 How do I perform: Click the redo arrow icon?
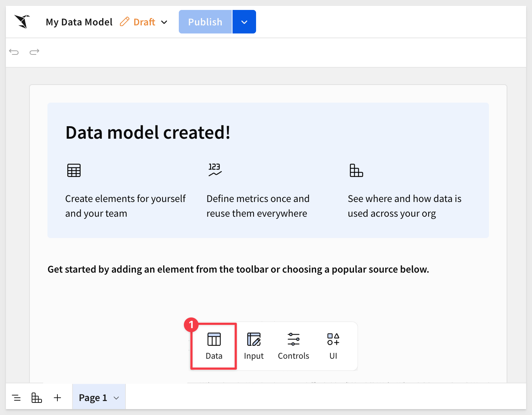click(x=35, y=52)
